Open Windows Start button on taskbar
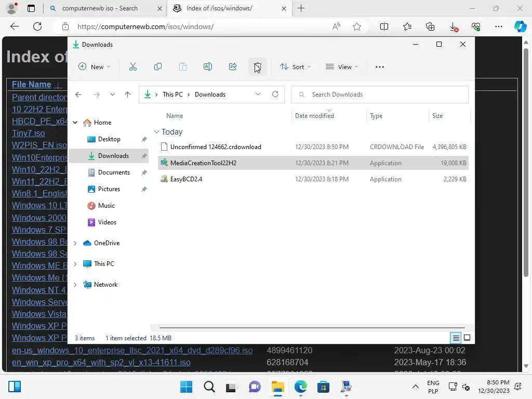Screen dimensions: 532x399 (186, 387)
